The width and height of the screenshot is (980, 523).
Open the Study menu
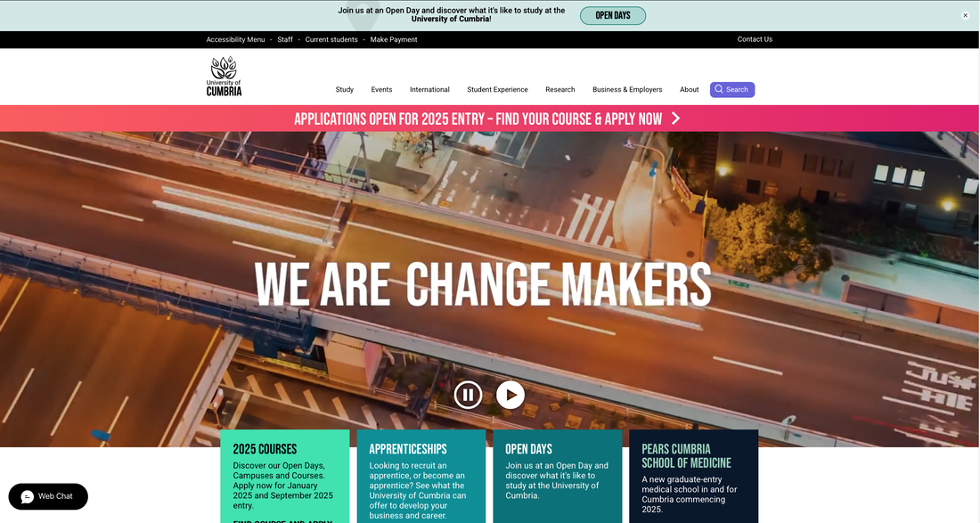pyautogui.click(x=345, y=89)
